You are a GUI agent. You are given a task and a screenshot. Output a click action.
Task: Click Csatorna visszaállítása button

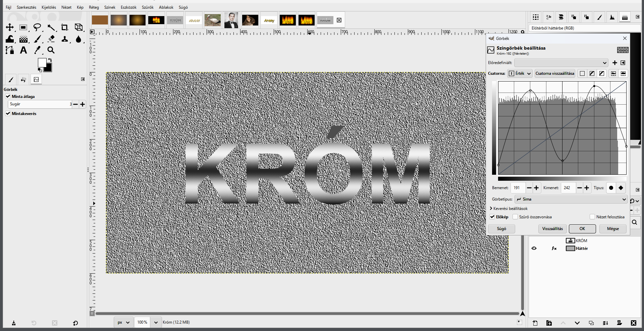[x=555, y=73]
